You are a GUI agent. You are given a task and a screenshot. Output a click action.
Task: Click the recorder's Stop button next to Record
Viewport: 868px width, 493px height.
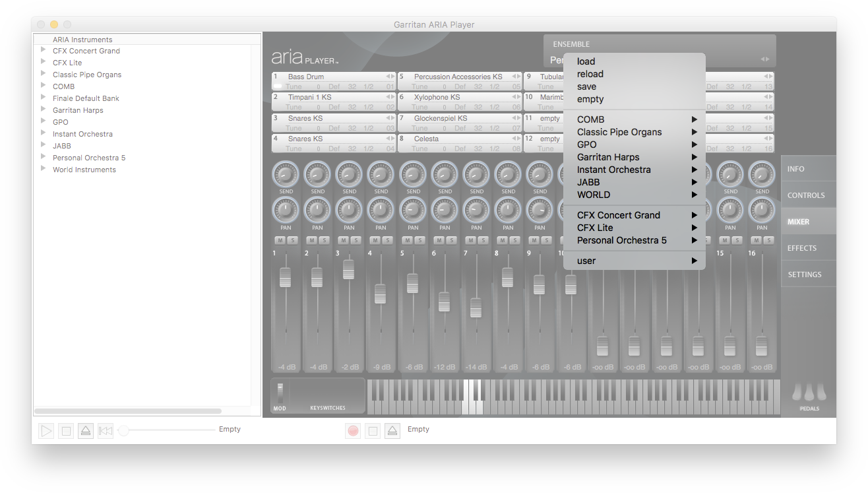tap(373, 431)
